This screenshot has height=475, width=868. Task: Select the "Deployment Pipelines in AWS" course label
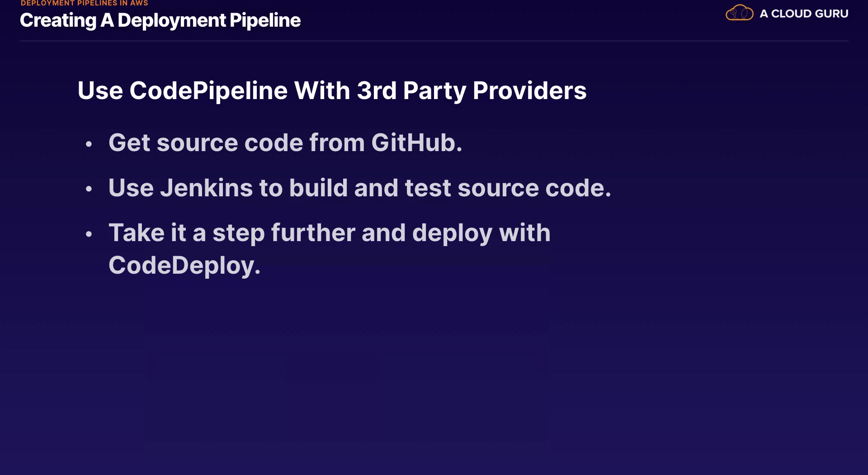coord(84,3)
